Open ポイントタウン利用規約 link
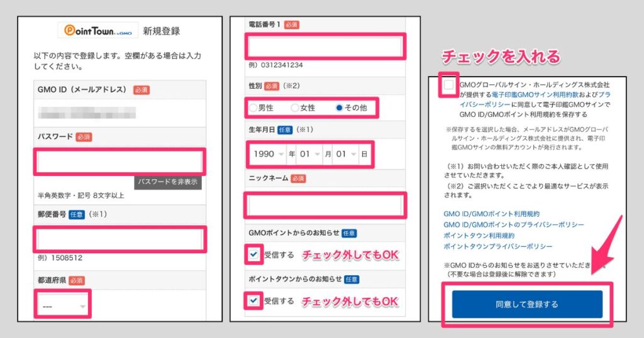The height and width of the screenshot is (338, 644). (479, 236)
